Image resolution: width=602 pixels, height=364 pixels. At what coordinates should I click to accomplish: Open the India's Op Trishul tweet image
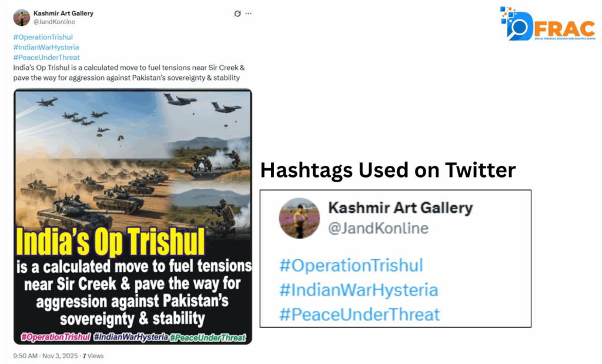coord(133,216)
